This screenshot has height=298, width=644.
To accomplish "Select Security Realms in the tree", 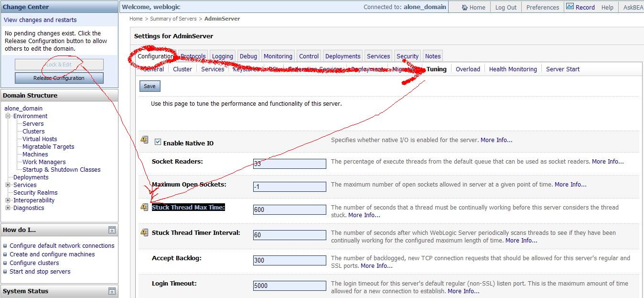I will [35, 192].
